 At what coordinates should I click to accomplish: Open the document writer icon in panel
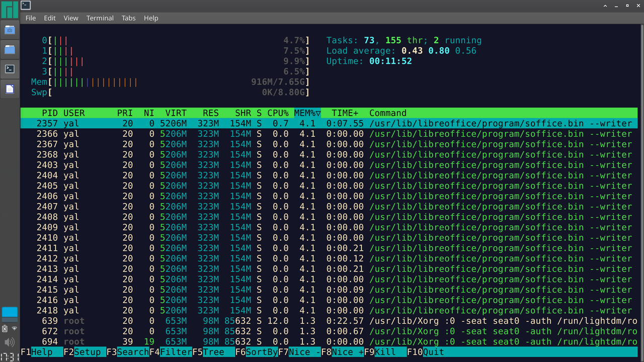(10, 89)
